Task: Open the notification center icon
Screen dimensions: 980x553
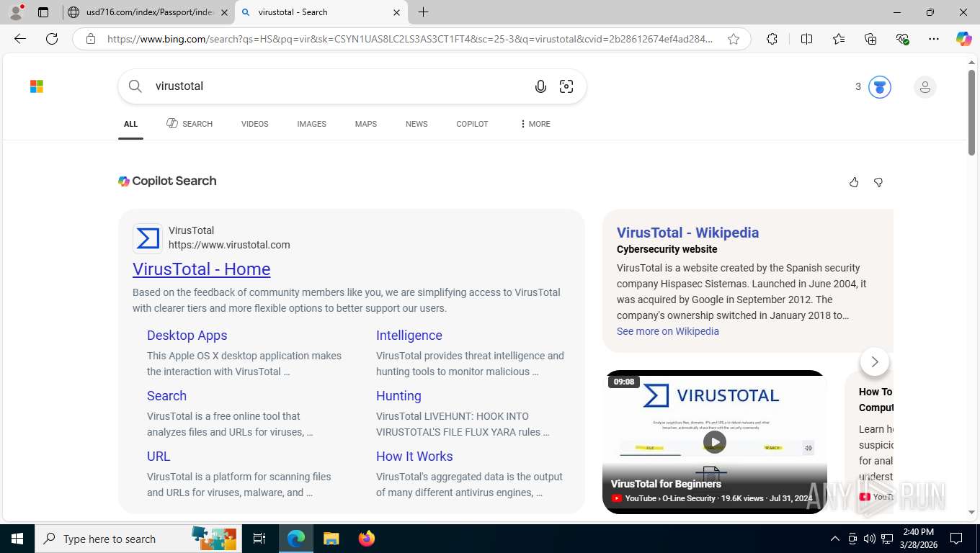Action: pyautogui.click(x=956, y=539)
